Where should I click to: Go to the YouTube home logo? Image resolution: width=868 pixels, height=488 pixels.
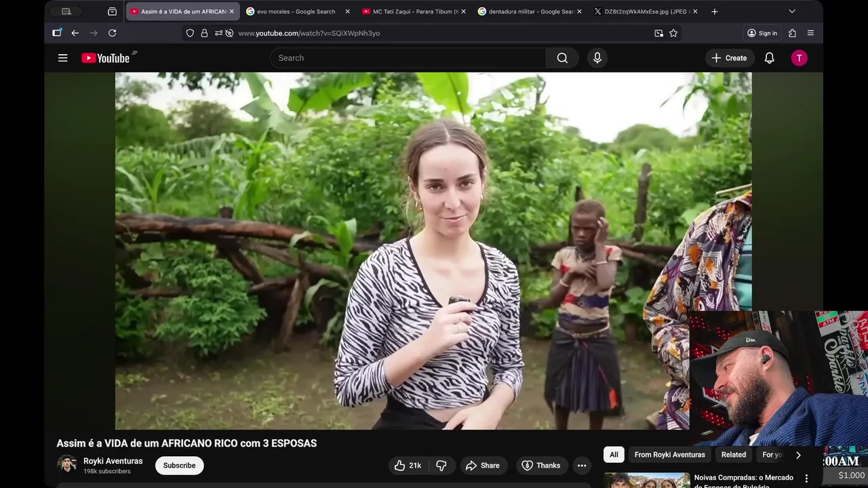pos(106,58)
